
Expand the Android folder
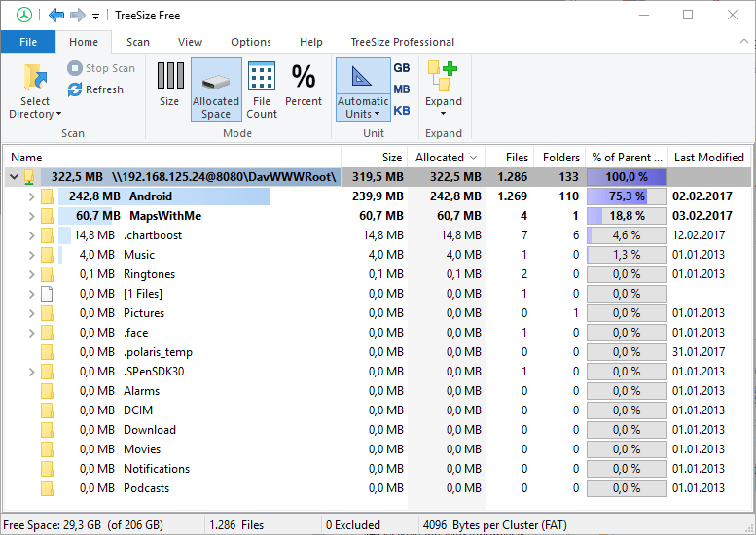point(31,196)
